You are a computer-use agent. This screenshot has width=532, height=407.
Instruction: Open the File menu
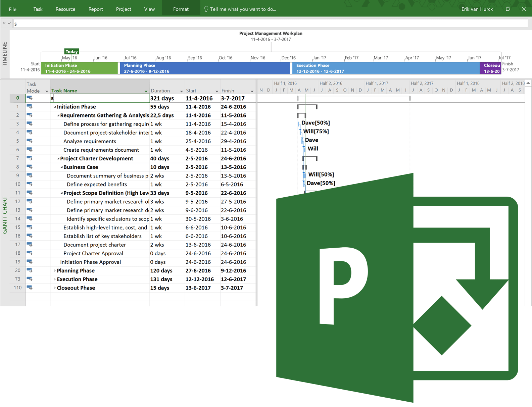(x=12, y=9)
